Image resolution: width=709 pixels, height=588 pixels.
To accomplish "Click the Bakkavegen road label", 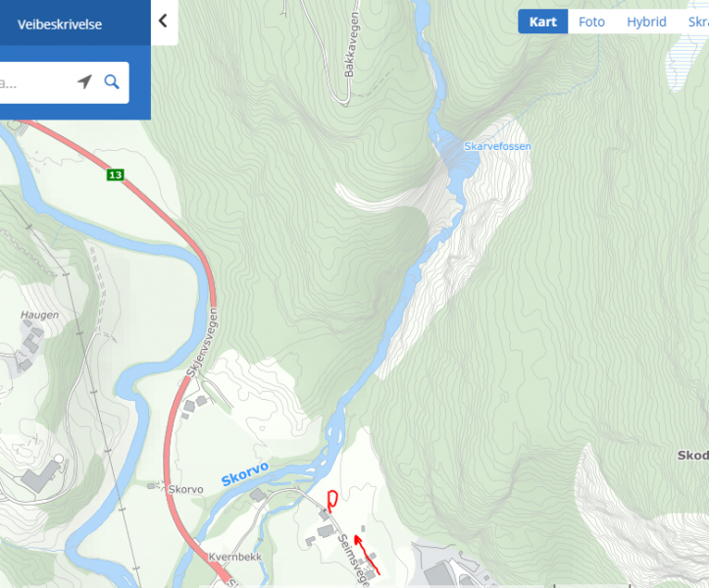I will tap(352, 44).
